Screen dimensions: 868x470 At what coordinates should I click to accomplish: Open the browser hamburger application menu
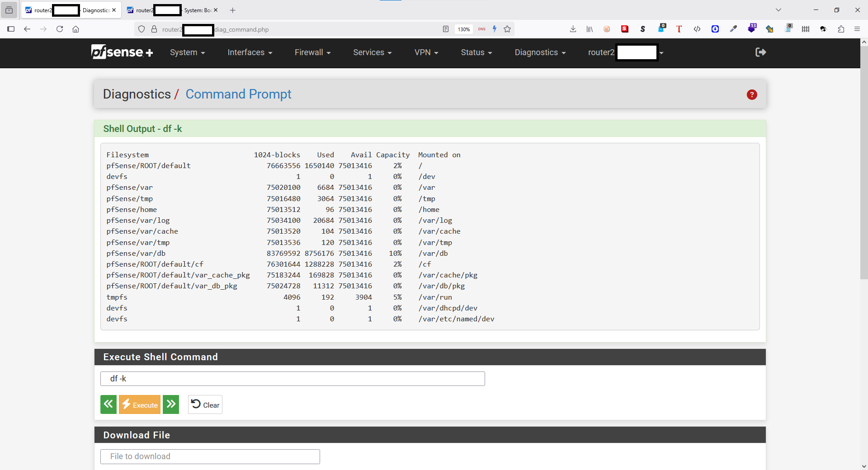[857, 29]
